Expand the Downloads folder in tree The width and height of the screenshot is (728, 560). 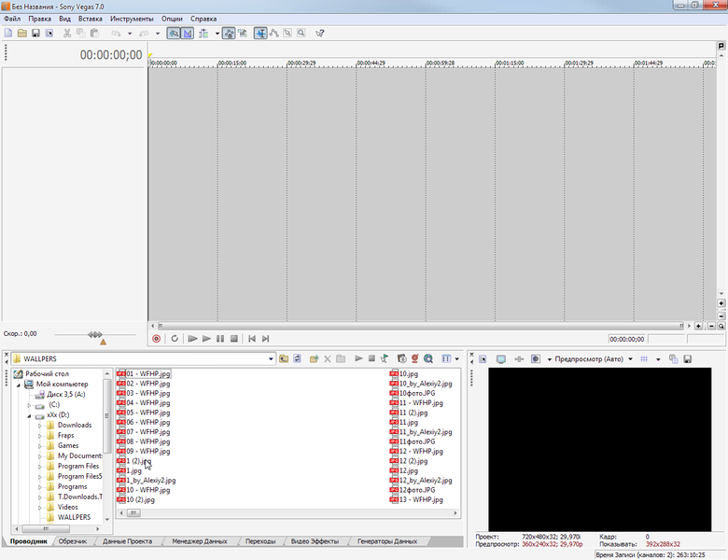40,426
